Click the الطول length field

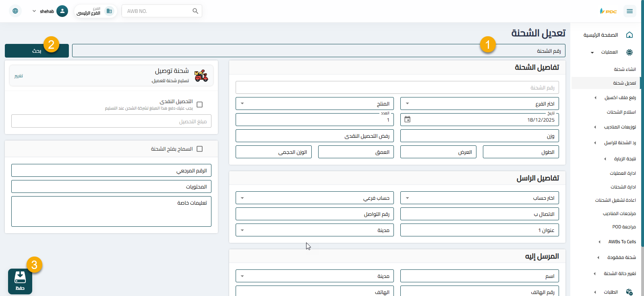coord(521,152)
